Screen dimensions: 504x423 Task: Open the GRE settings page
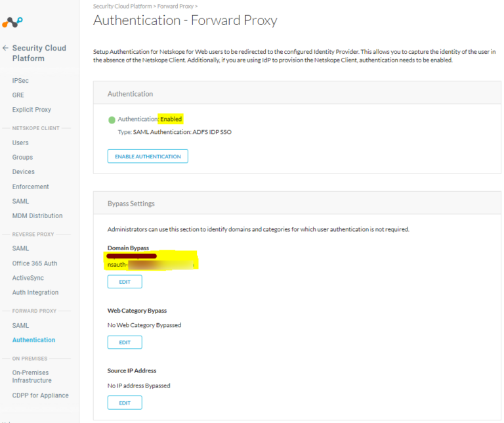click(18, 95)
